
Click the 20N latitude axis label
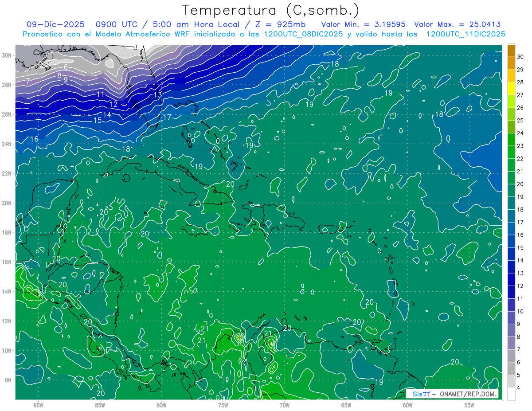(7, 203)
